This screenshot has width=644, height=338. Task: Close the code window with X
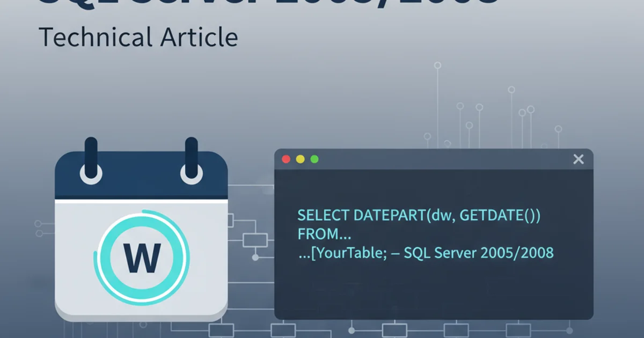point(578,159)
